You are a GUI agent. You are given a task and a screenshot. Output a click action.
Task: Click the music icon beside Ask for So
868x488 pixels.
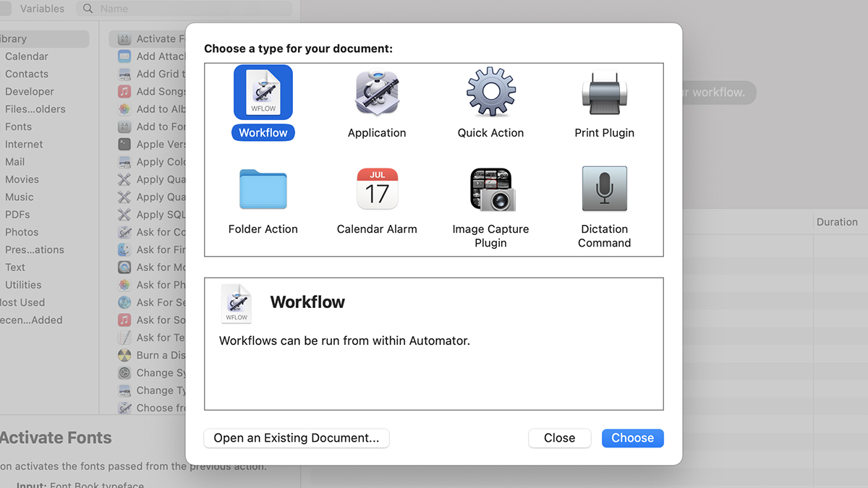(x=124, y=320)
